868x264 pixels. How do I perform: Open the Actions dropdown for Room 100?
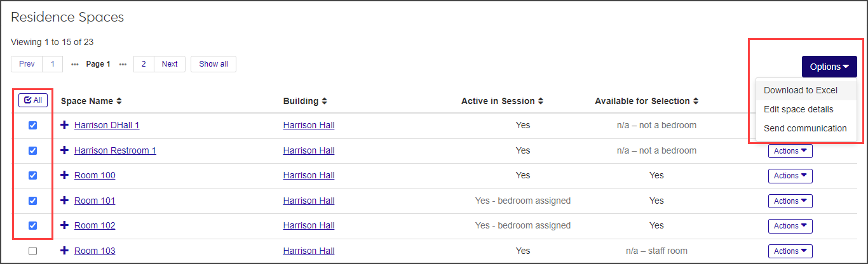tap(790, 176)
